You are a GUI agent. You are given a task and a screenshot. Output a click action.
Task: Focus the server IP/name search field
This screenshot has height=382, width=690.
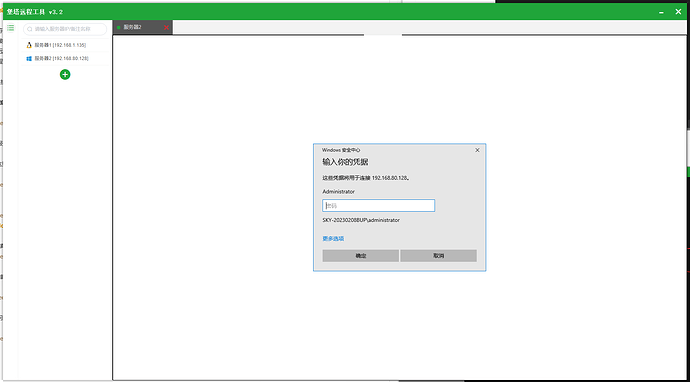coord(65,29)
